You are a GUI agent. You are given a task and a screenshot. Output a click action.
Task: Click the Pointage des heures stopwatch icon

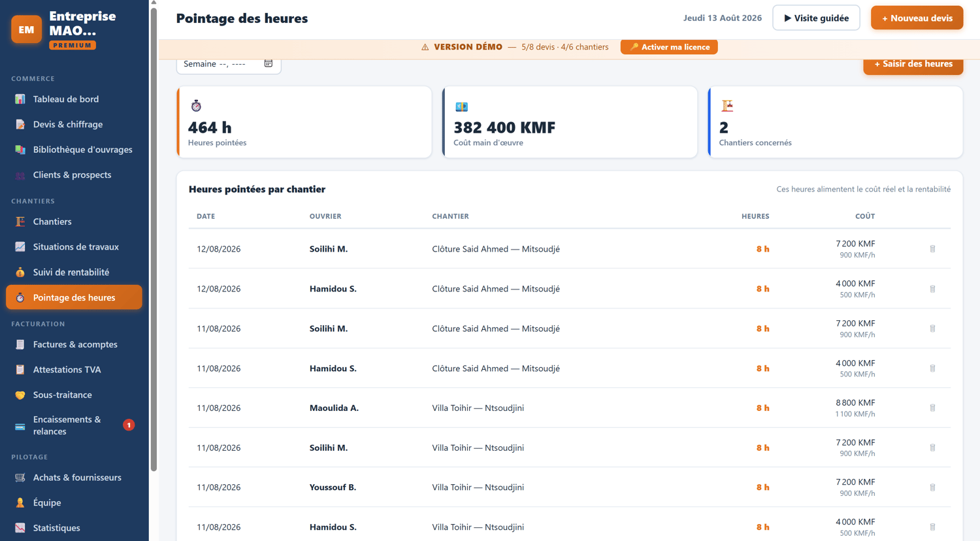click(x=20, y=298)
